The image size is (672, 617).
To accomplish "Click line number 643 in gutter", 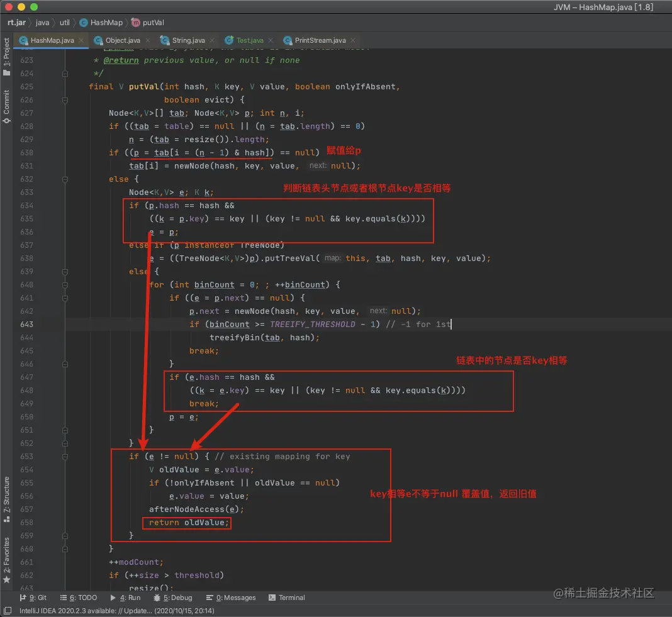I will point(26,325).
